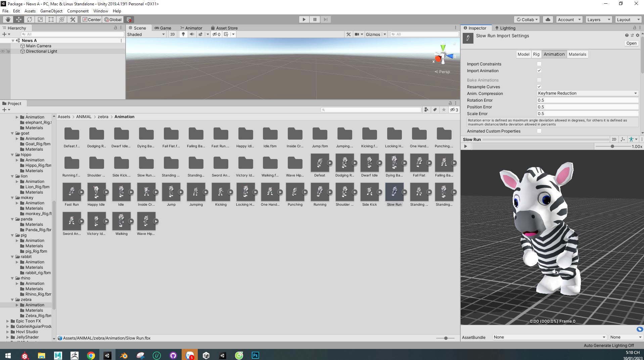Viewport: 644px width, 360px height.
Task: Open the Anim. Compression Keyframe Reduction dropdown
Action: [587, 93]
